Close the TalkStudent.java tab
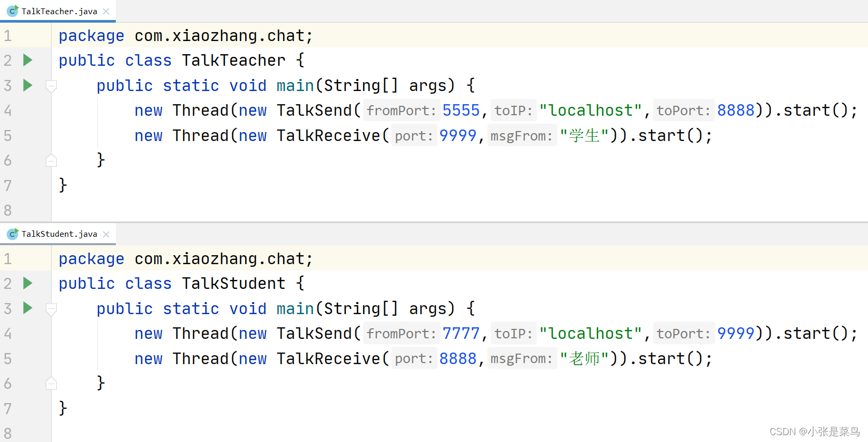 coord(106,234)
